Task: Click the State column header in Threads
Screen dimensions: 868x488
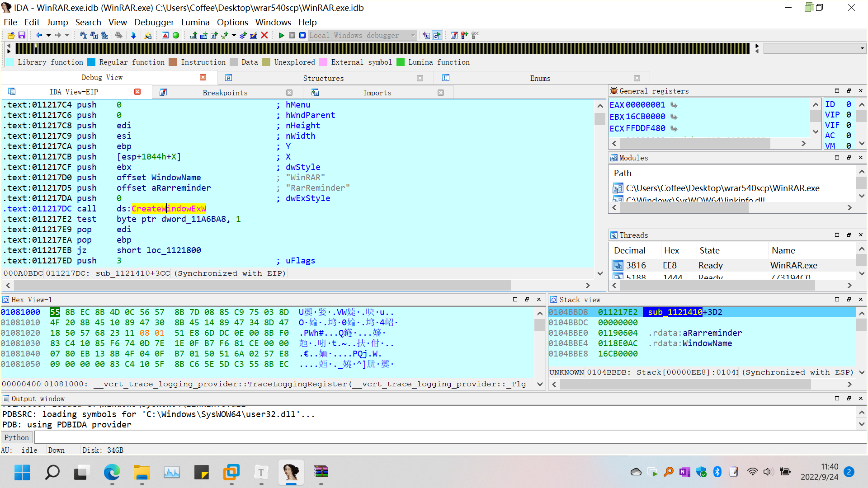Action: (709, 250)
